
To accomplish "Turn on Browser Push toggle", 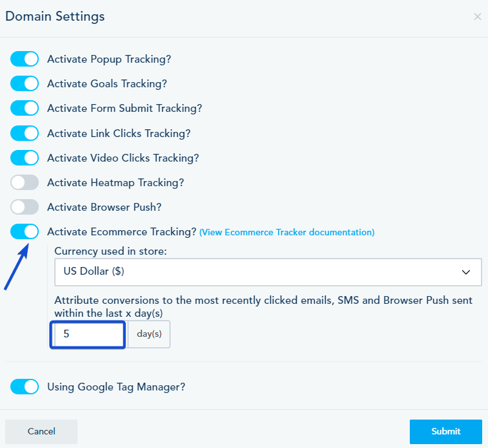I will (x=25, y=208).
